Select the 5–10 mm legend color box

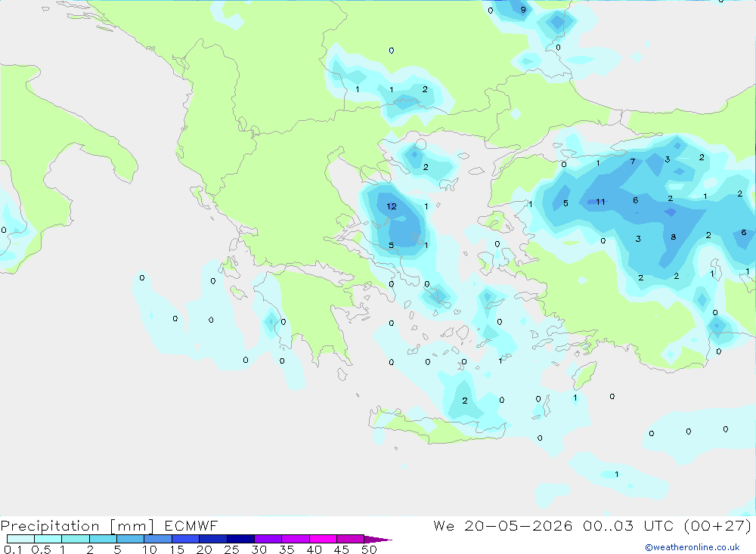[x=131, y=539]
